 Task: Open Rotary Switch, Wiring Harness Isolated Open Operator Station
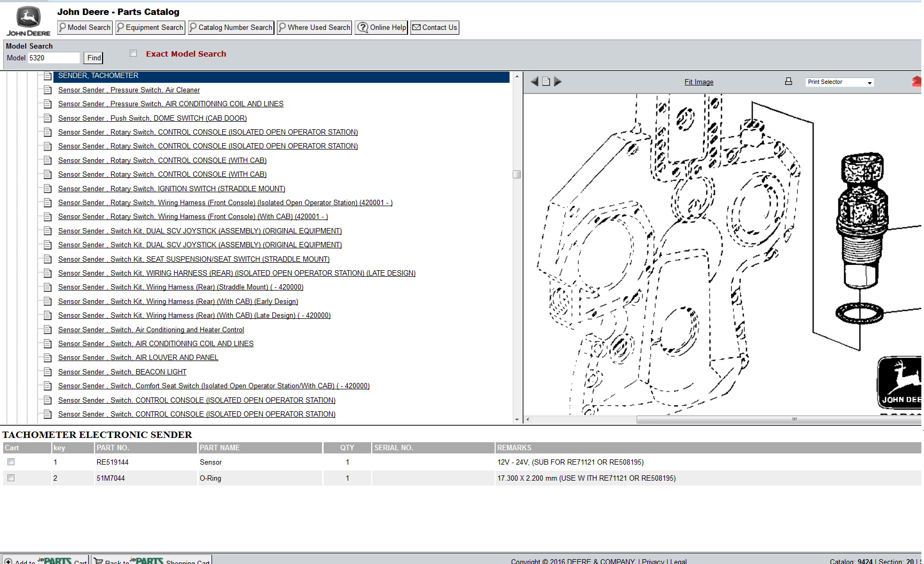click(225, 203)
